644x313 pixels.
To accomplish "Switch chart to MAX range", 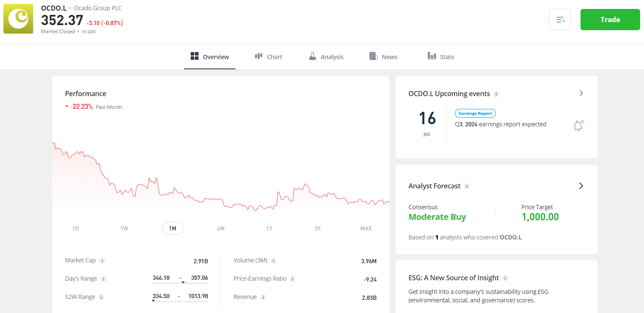I will point(365,228).
